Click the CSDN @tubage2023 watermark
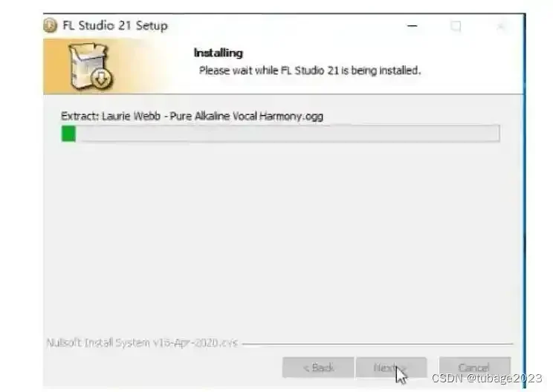 [487, 378]
